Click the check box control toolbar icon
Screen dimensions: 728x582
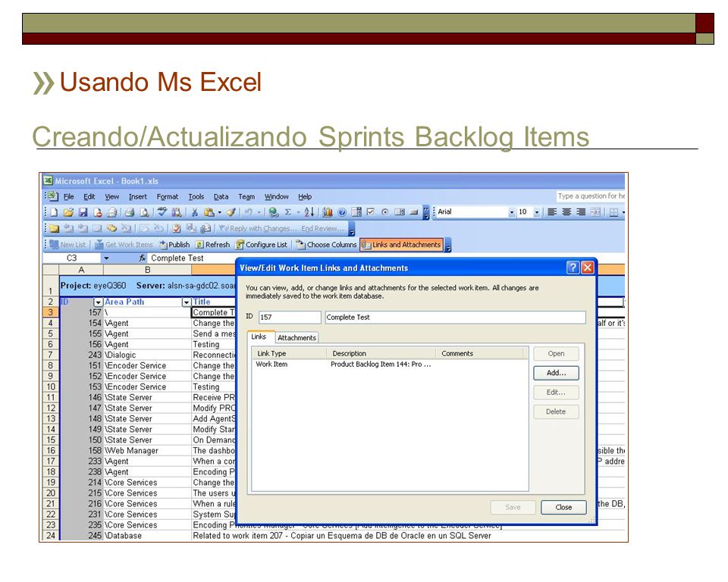[371, 212]
